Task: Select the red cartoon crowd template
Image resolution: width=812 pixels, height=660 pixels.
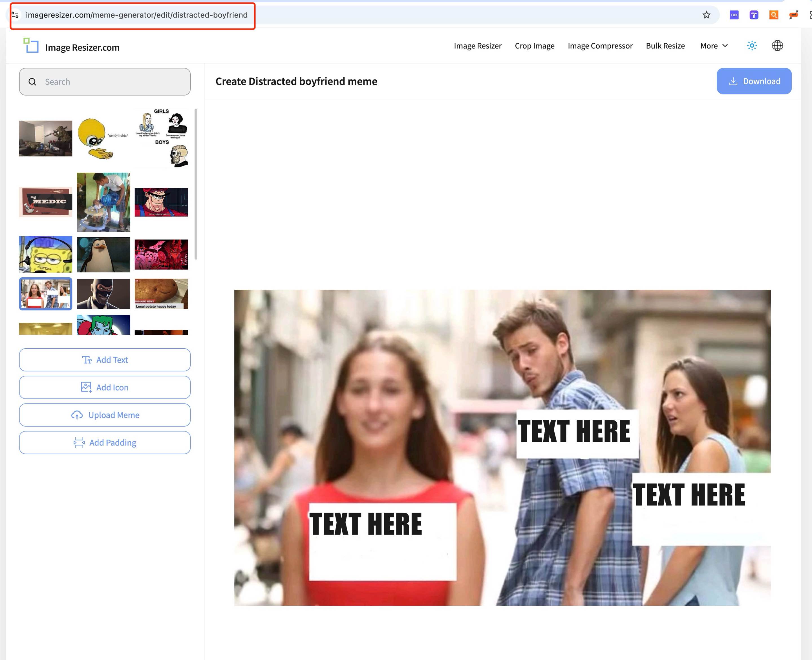Action: 161,254
